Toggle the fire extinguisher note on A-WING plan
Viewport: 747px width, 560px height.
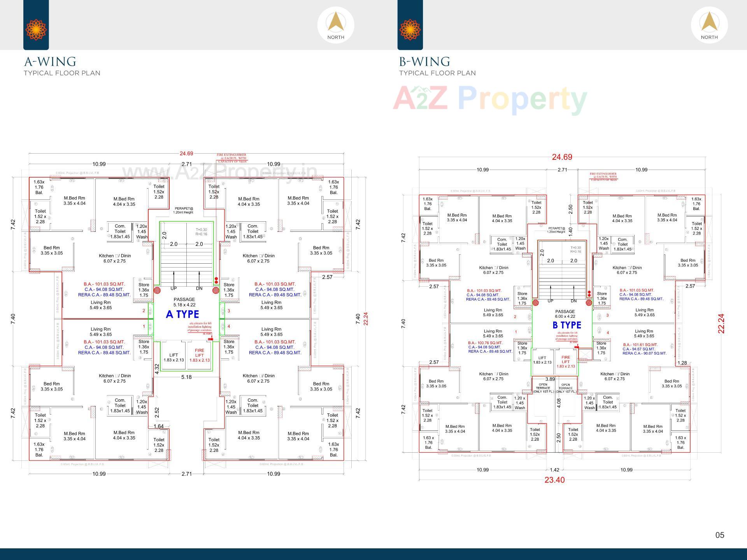232,157
